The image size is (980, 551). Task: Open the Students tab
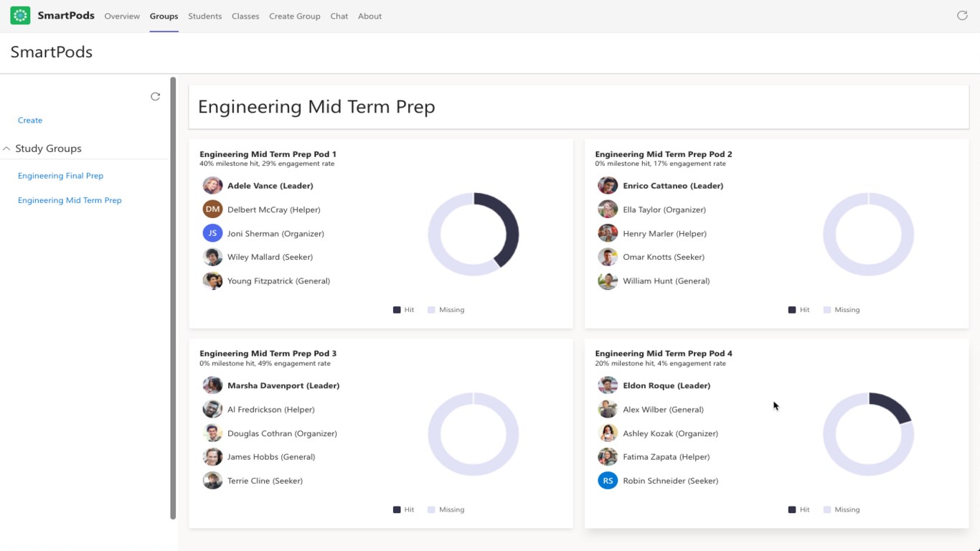point(204,16)
